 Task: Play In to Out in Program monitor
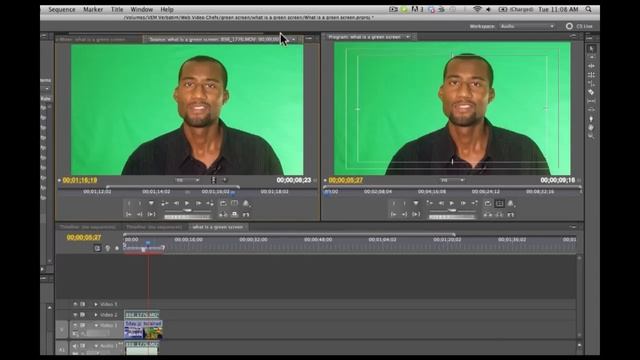(416, 214)
